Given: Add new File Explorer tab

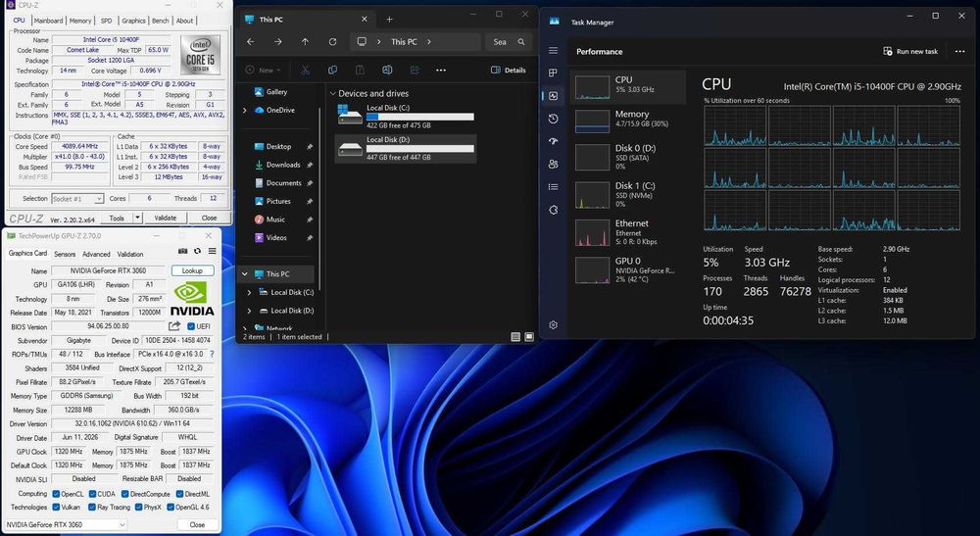Looking at the screenshot, I should (x=389, y=20).
